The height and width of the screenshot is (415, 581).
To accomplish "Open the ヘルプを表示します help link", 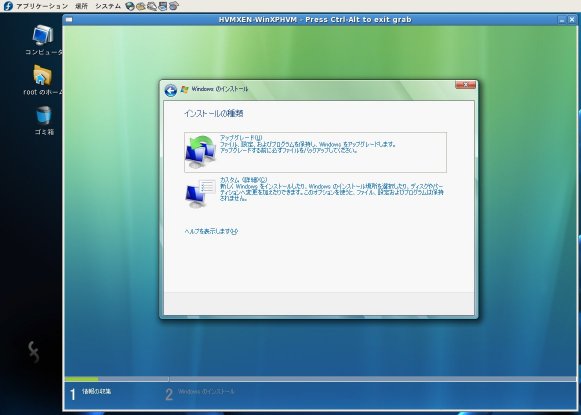I will pyautogui.click(x=211, y=231).
